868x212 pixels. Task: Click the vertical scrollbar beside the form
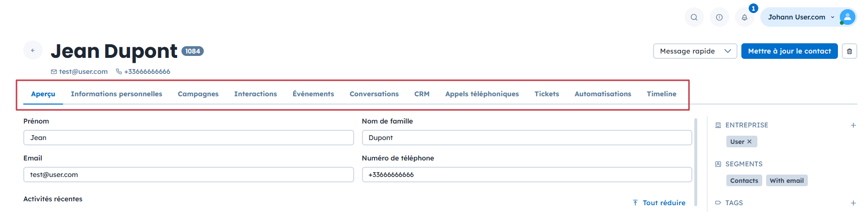coord(696,161)
